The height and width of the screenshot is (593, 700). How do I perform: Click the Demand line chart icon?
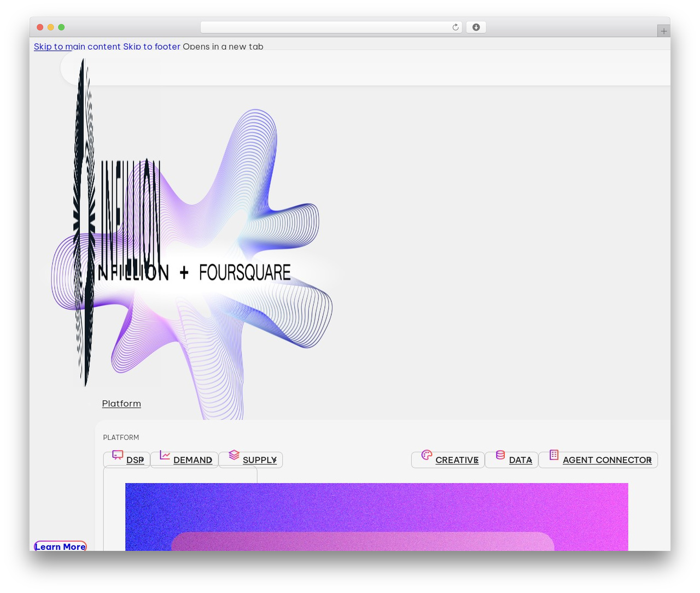click(165, 455)
